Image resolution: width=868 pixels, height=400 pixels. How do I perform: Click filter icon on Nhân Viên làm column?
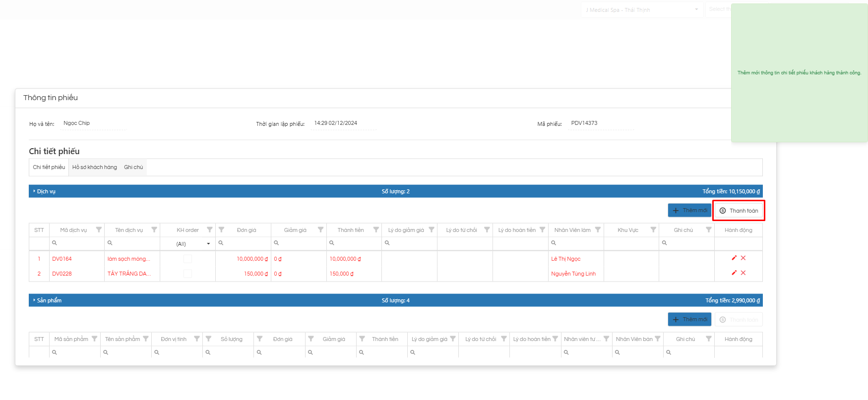tap(598, 229)
